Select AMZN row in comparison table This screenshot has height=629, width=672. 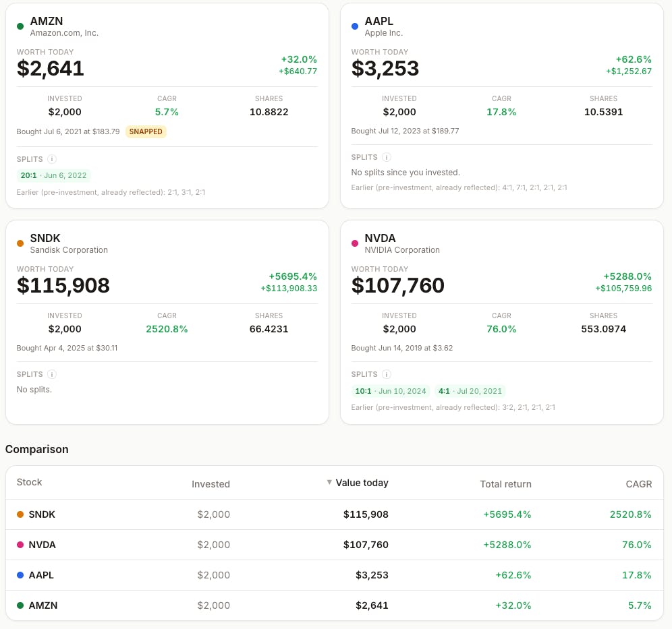334,605
